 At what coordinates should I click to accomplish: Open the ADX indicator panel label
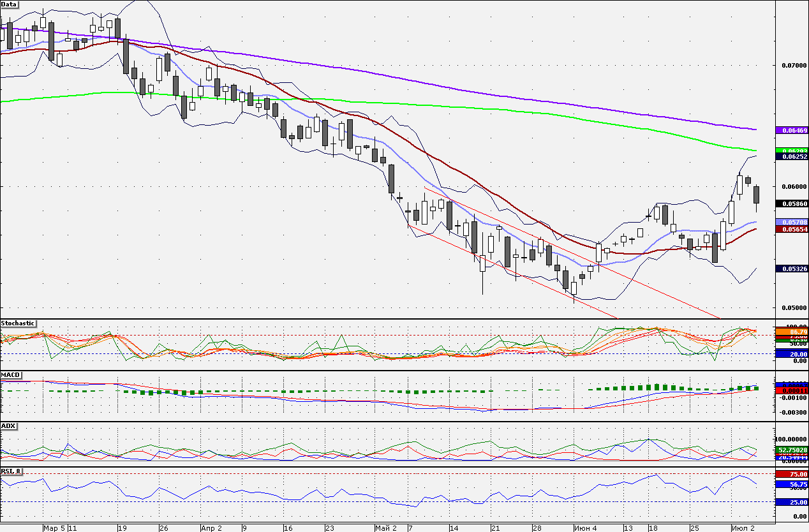(8, 425)
